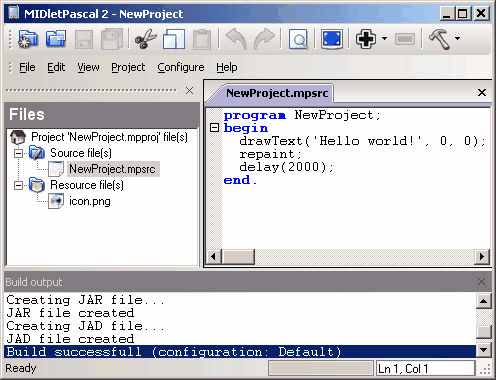496x380 pixels.
Task: Select icon.png in the Files tree
Action: click(90, 201)
